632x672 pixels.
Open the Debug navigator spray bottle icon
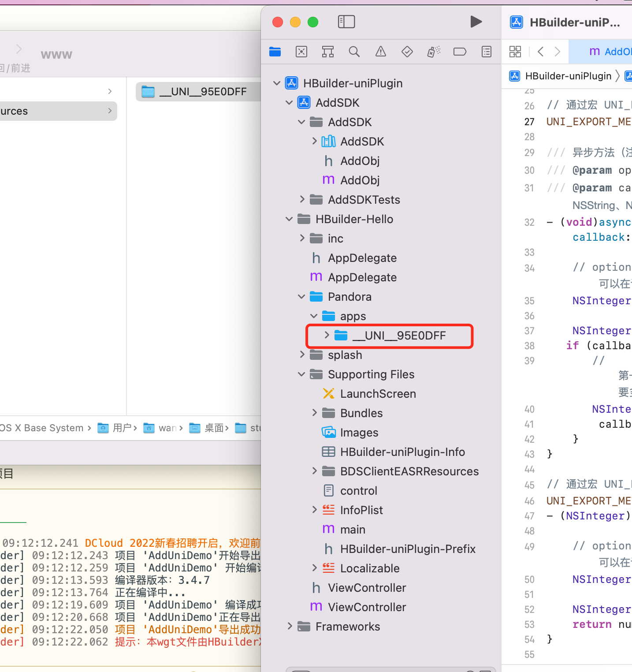tap(433, 52)
